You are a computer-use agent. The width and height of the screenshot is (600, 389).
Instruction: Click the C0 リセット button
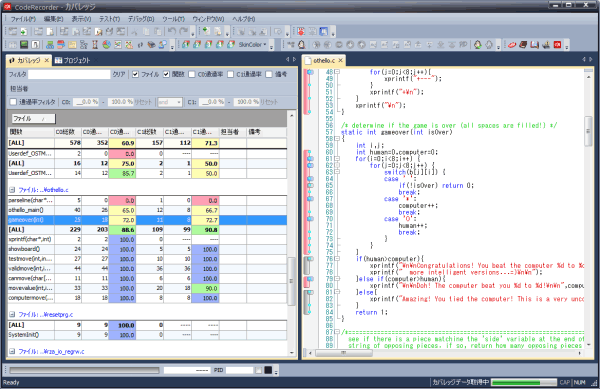point(143,102)
